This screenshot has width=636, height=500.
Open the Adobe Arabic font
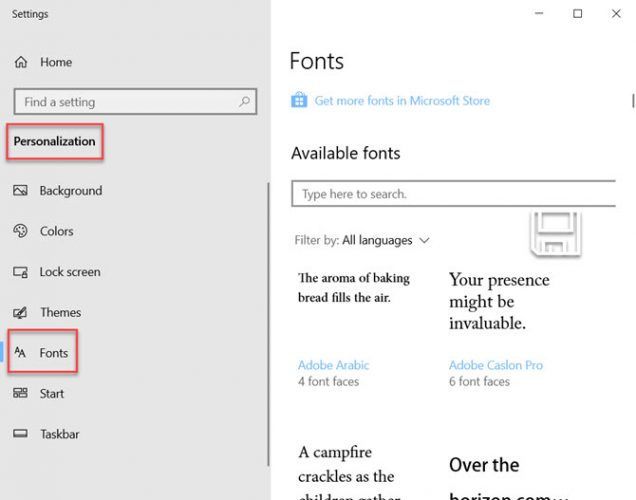tap(333, 365)
